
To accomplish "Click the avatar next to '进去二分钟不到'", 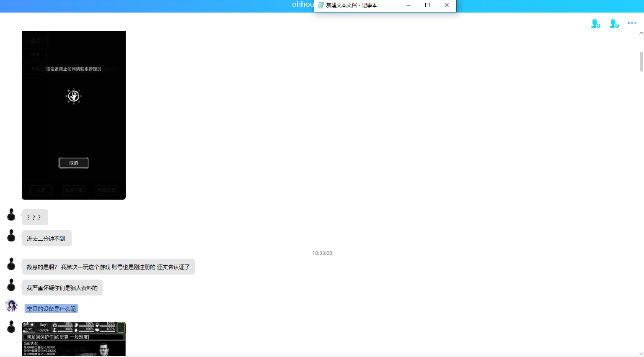I will point(11,236).
